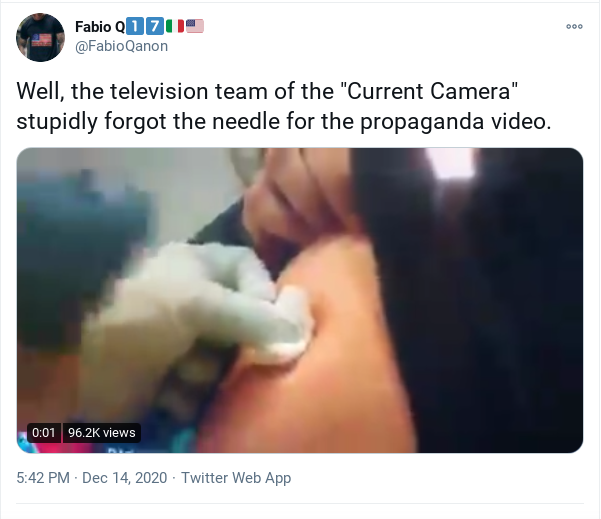Open the @FabioQanon handle link

click(x=122, y=46)
